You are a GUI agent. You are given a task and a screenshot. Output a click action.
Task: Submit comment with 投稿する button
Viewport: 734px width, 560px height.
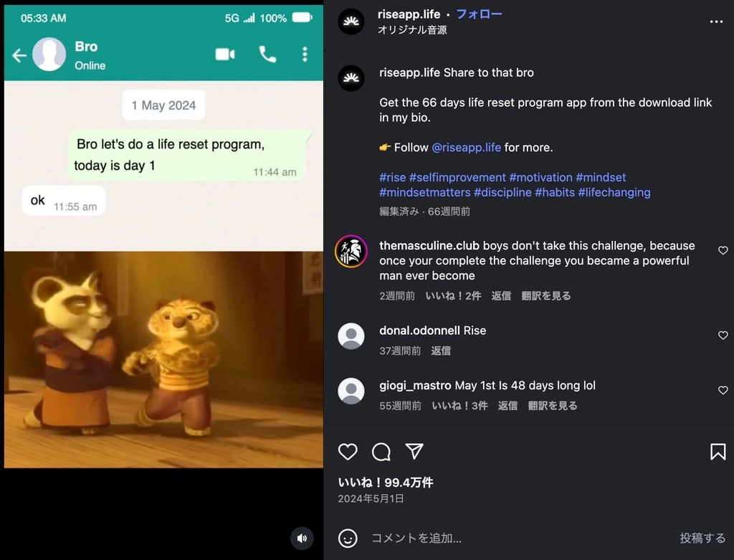702,538
